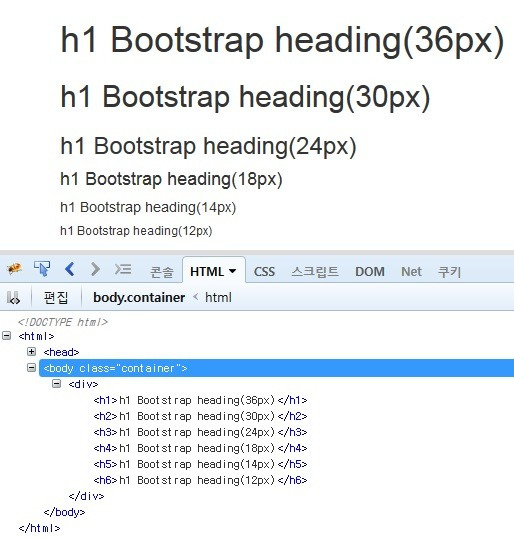Activate the element inspector pointer tool
Image resolution: width=514 pixels, height=539 pixels.
point(42,269)
